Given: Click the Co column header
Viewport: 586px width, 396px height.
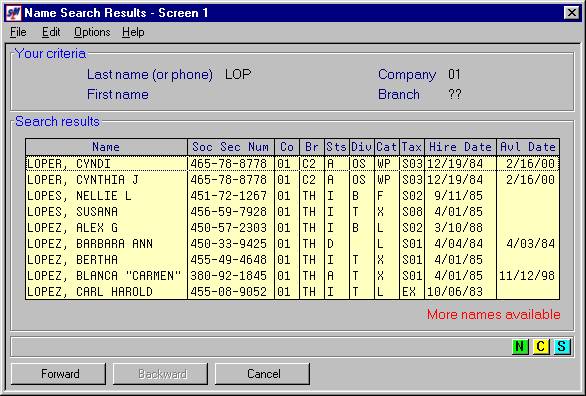Looking at the screenshot, I should tap(287, 147).
